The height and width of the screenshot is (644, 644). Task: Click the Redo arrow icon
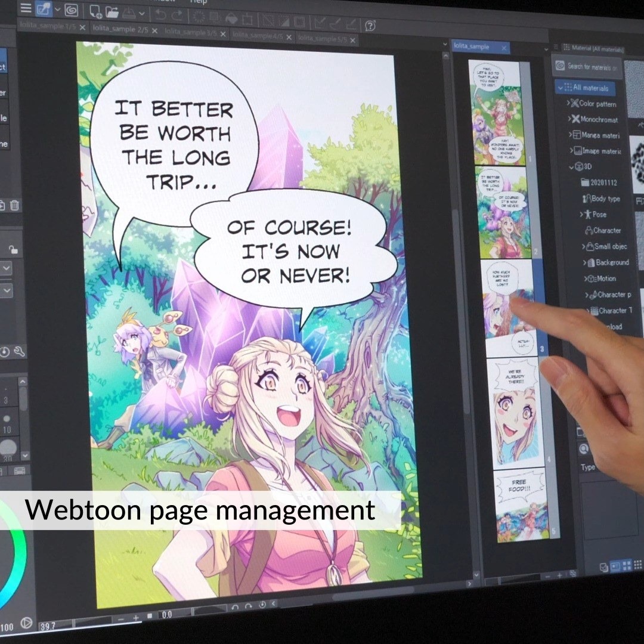pos(177,16)
